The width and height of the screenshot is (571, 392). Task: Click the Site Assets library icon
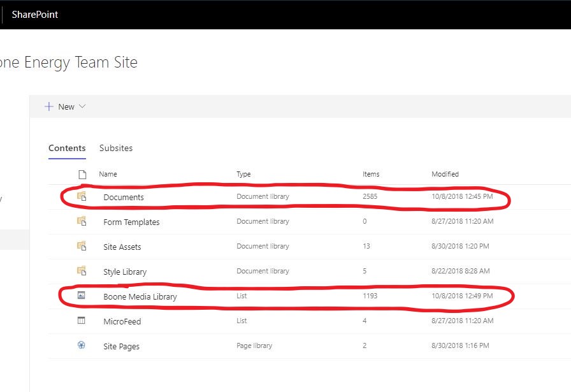pos(82,246)
